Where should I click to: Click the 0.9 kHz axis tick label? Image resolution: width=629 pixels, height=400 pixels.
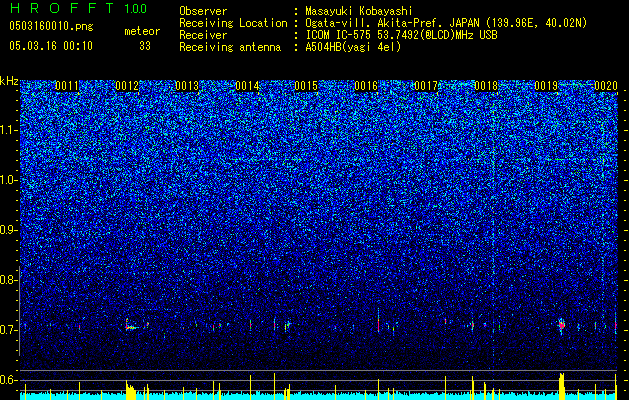coord(8,230)
